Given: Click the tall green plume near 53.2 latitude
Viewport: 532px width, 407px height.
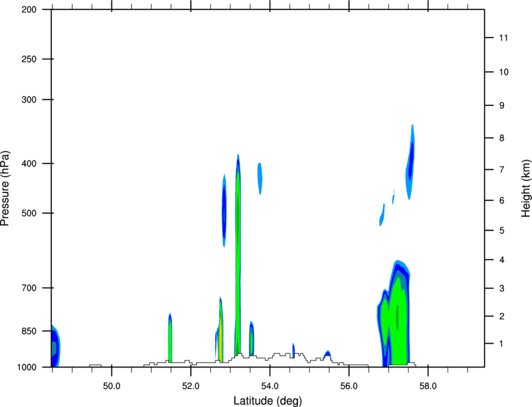Looking at the screenshot, I should click(238, 255).
